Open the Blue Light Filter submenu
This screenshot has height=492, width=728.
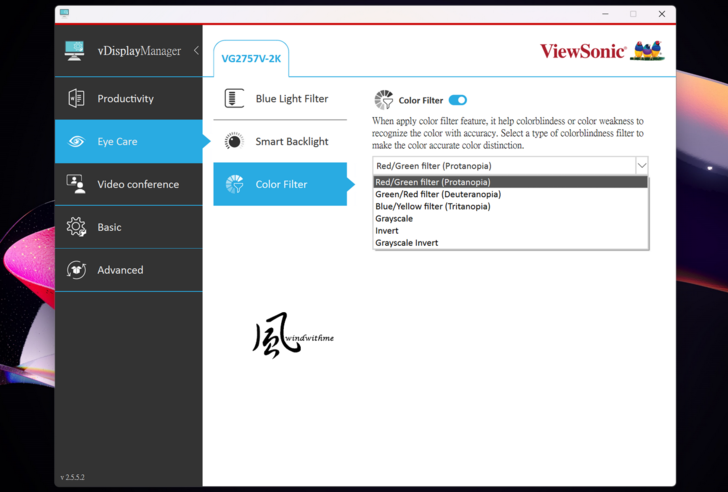tap(280, 98)
